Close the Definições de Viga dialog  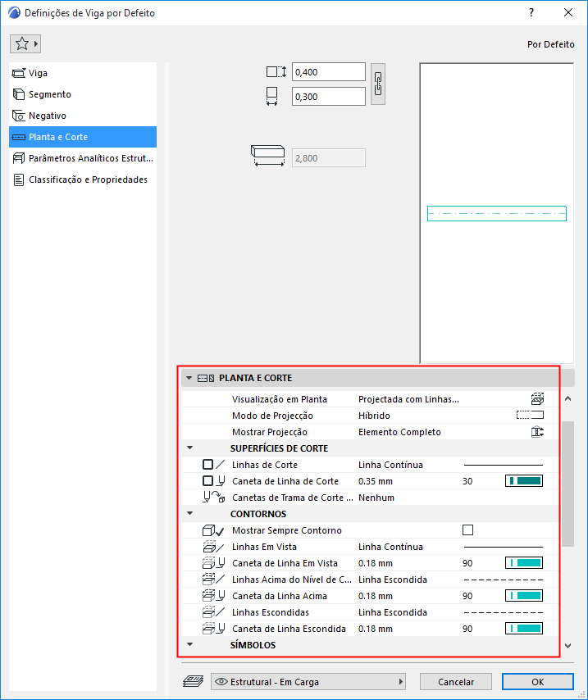click(x=567, y=12)
